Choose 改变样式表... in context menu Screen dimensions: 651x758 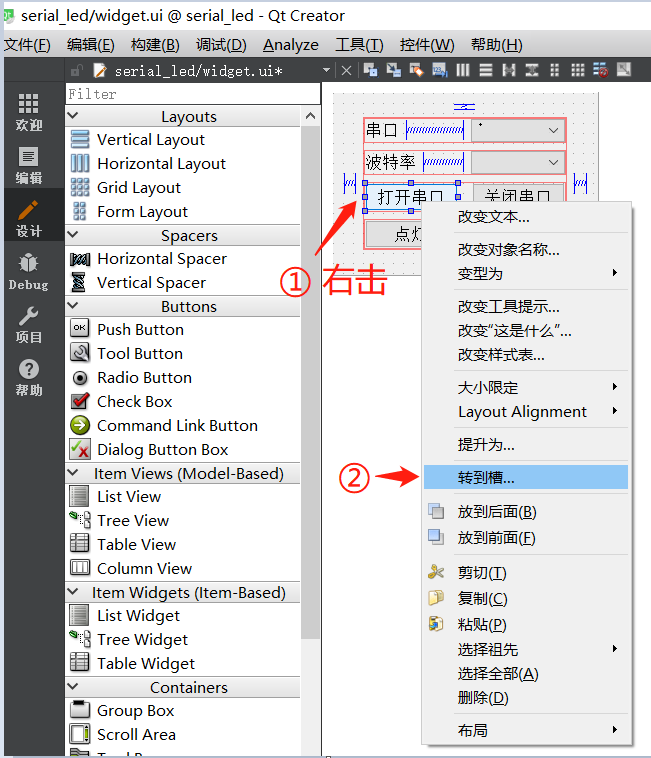pyautogui.click(x=526, y=355)
